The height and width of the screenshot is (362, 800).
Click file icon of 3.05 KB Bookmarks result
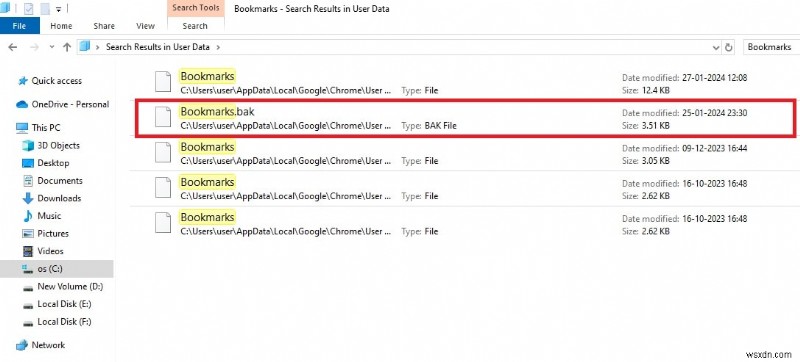163,152
